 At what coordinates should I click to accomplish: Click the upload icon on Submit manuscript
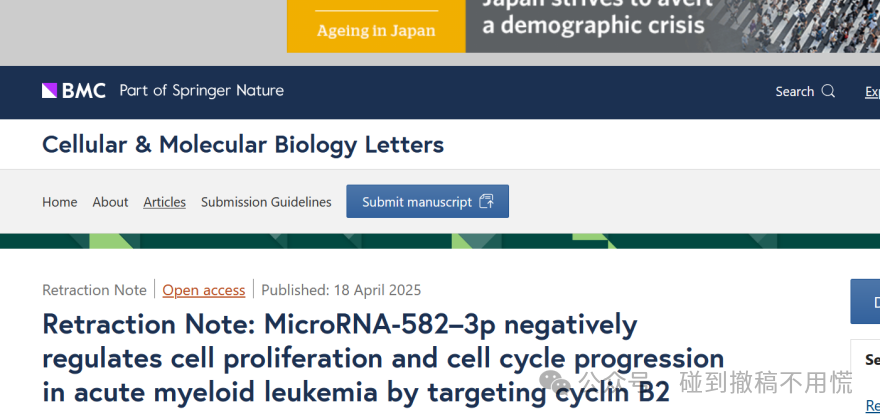click(487, 201)
